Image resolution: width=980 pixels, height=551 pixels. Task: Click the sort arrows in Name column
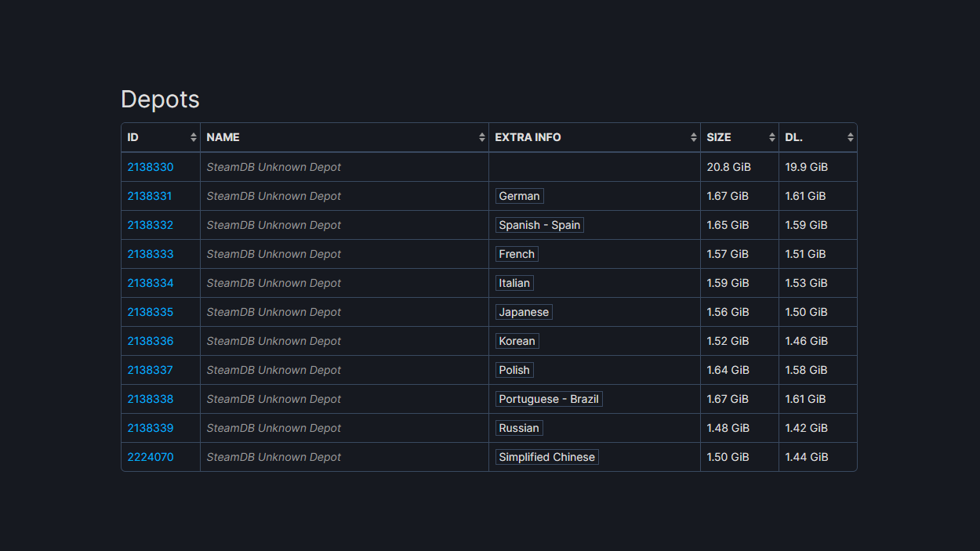pyautogui.click(x=482, y=137)
